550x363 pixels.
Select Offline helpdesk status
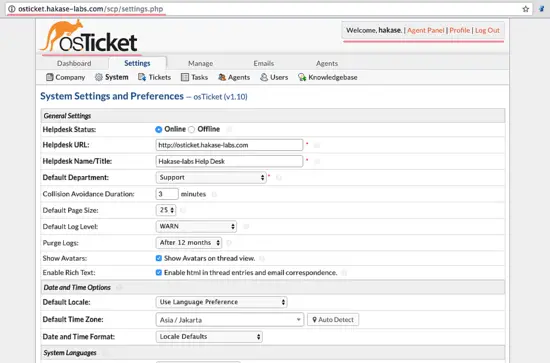(x=192, y=129)
